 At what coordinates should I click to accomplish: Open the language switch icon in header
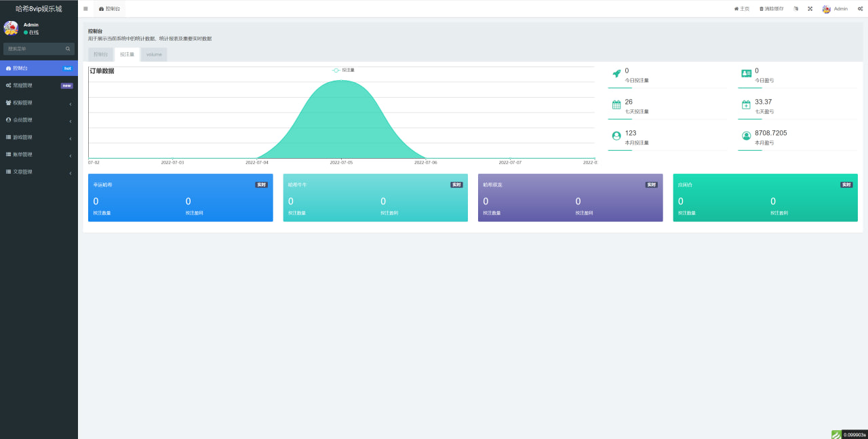point(796,9)
